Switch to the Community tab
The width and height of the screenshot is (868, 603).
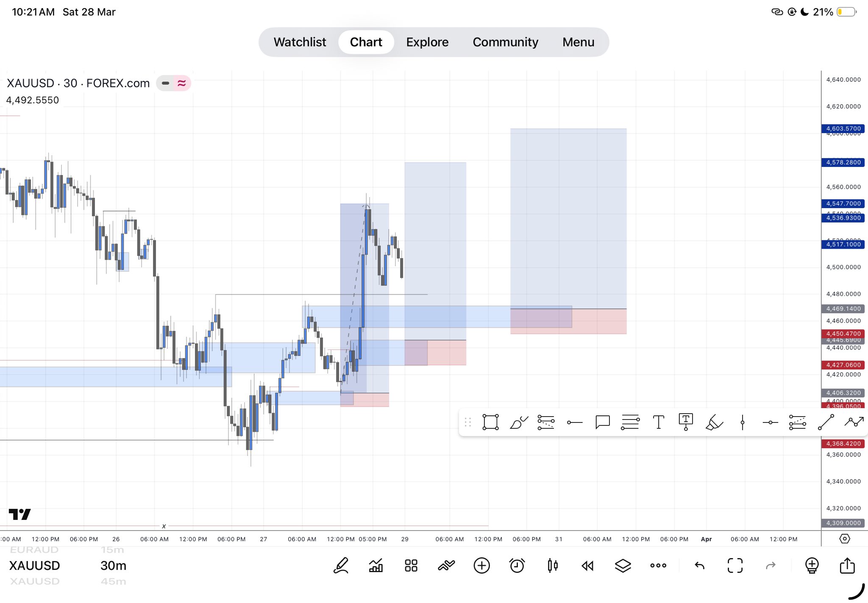505,42
